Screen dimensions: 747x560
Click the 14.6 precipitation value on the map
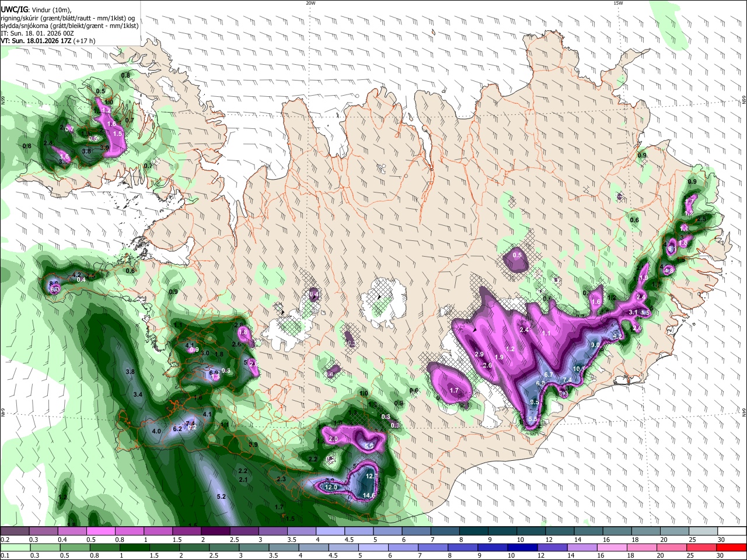[369, 495]
